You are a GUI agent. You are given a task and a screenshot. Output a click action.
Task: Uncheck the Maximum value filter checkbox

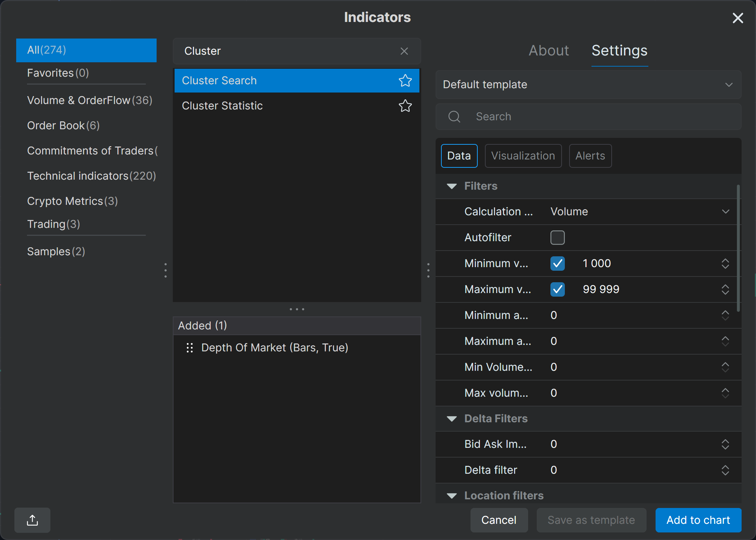(557, 289)
